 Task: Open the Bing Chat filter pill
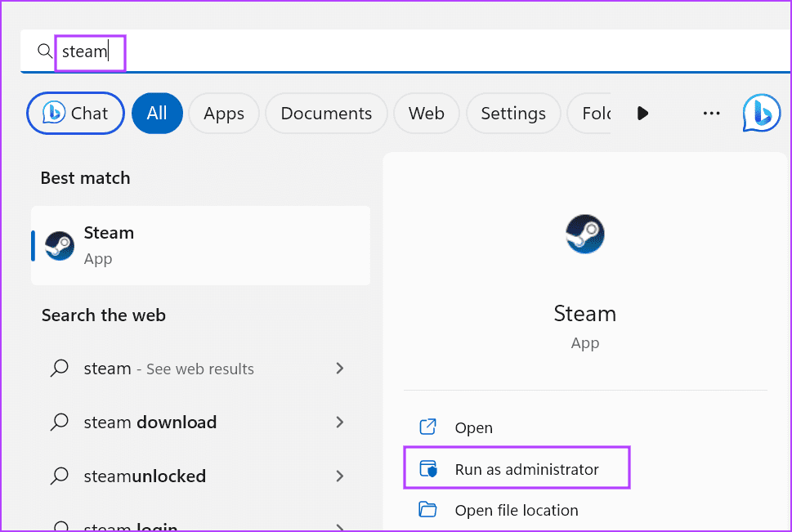[75, 113]
